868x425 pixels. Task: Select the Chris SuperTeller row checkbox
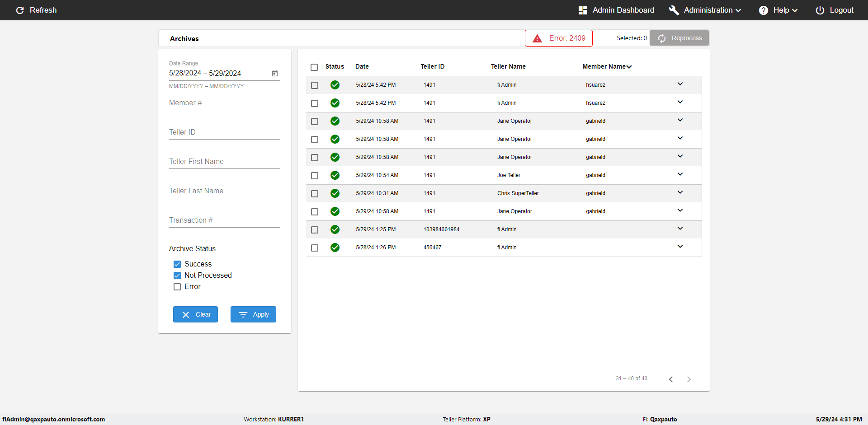[x=315, y=194]
